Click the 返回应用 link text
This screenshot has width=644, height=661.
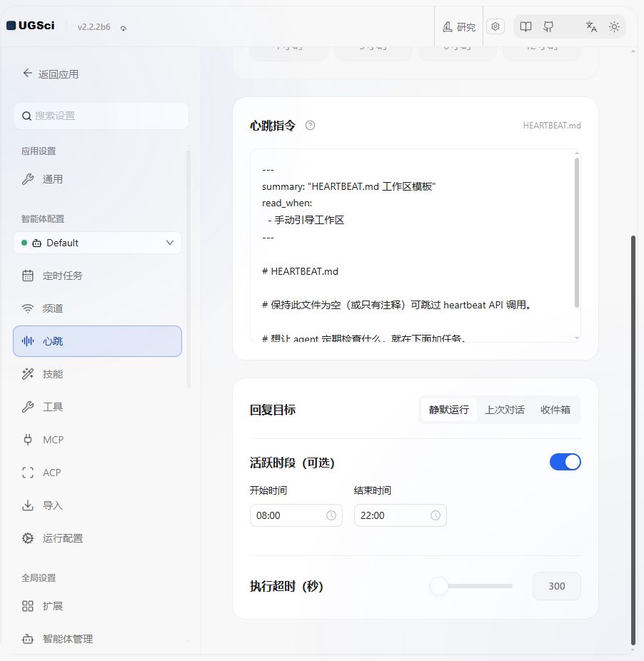(59, 74)
